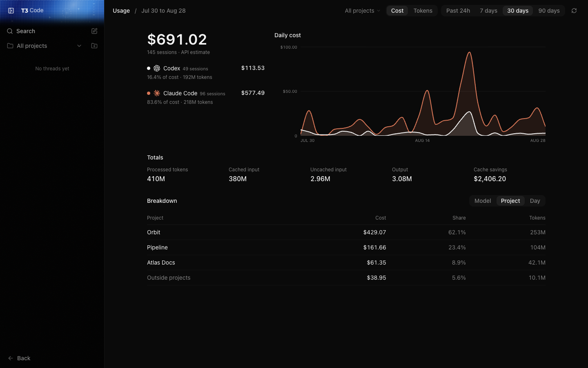Click the Claude Code starburst icon
Screen dimensions: 588x368
tap(157, 93)
